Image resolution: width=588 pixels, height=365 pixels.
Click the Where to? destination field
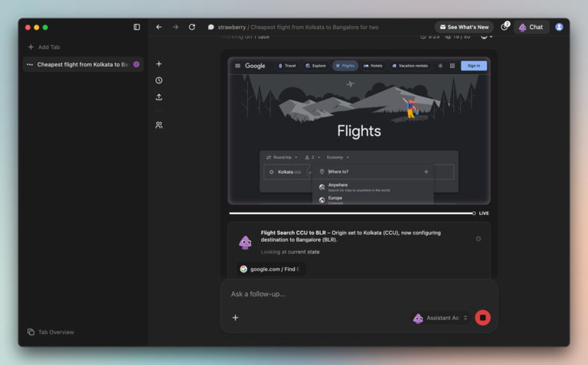click(x=373, y=171)
